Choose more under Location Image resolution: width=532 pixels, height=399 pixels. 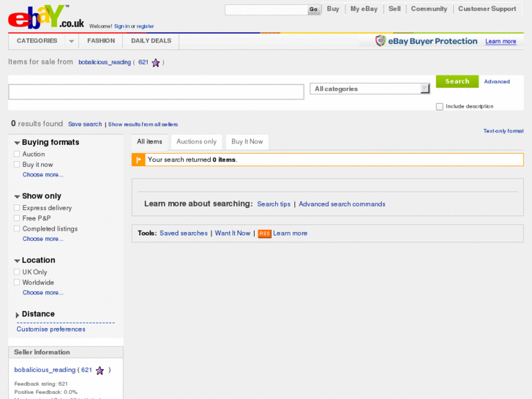(x=42, y=293)
